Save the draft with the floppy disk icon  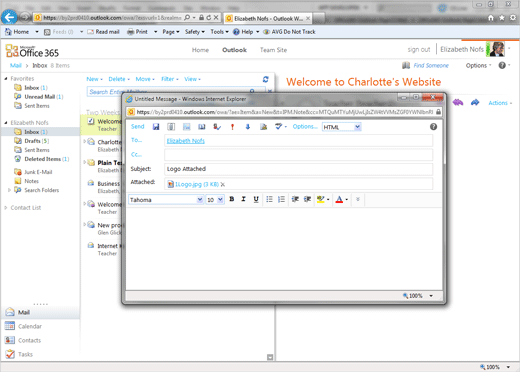156,127
